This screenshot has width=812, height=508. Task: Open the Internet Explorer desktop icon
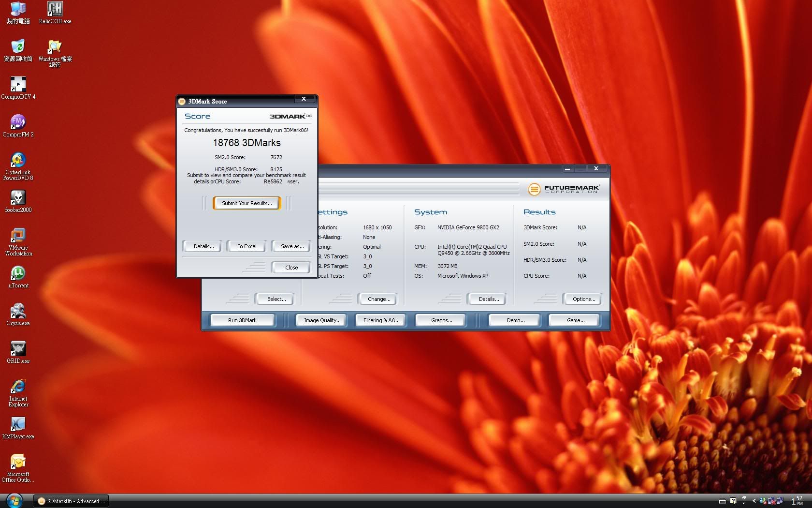pos(18,393)
